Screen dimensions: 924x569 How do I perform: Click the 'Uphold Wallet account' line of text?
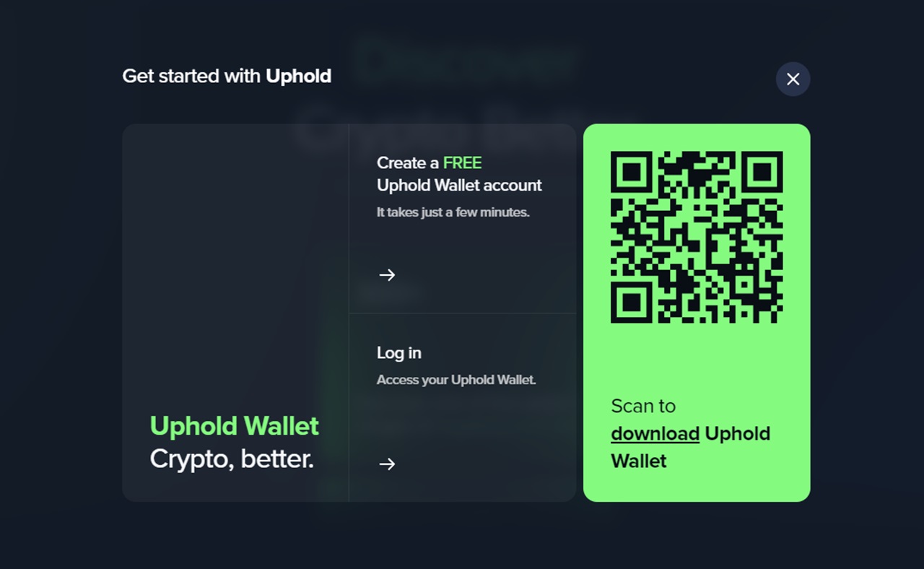click(x=459, y=186)
